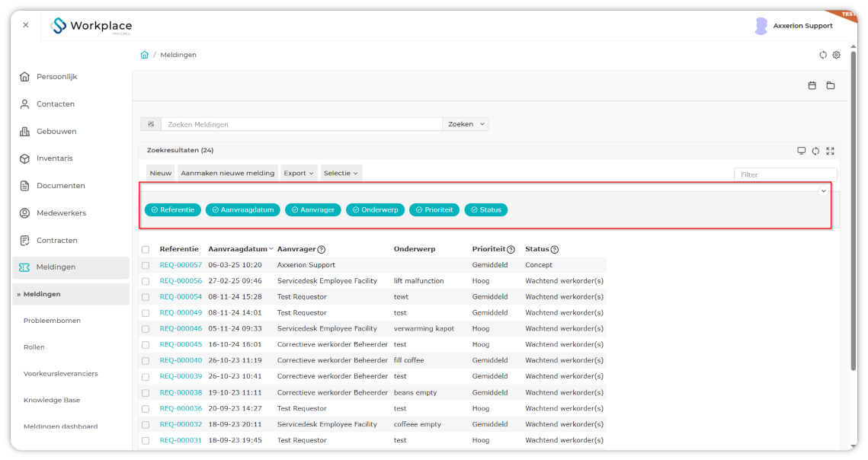The height and width of the screenshot is (460, 868).
Task: Toggle the Referentie column chip
Action: tap(173, 209)
